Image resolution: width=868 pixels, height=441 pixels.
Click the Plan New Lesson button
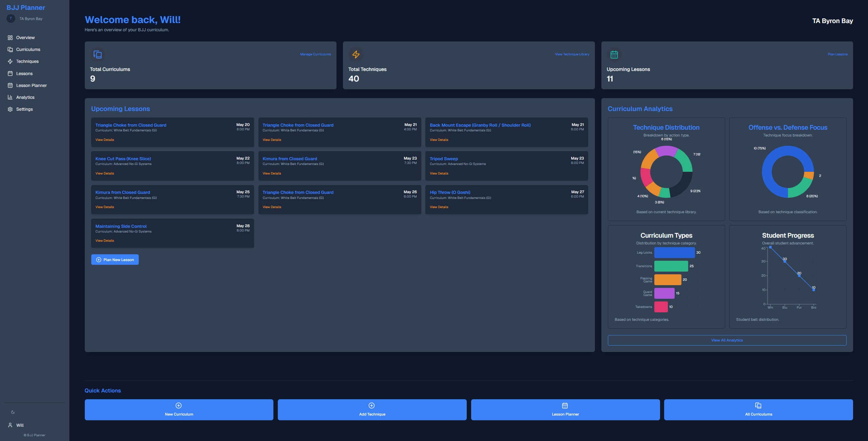(x=115, y=260)
